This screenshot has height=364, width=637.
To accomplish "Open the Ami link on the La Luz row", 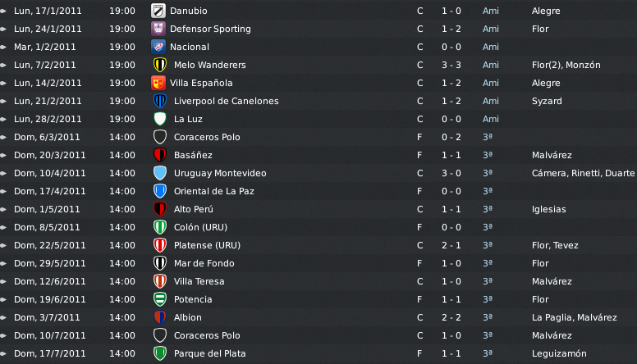I will [490, 119].
